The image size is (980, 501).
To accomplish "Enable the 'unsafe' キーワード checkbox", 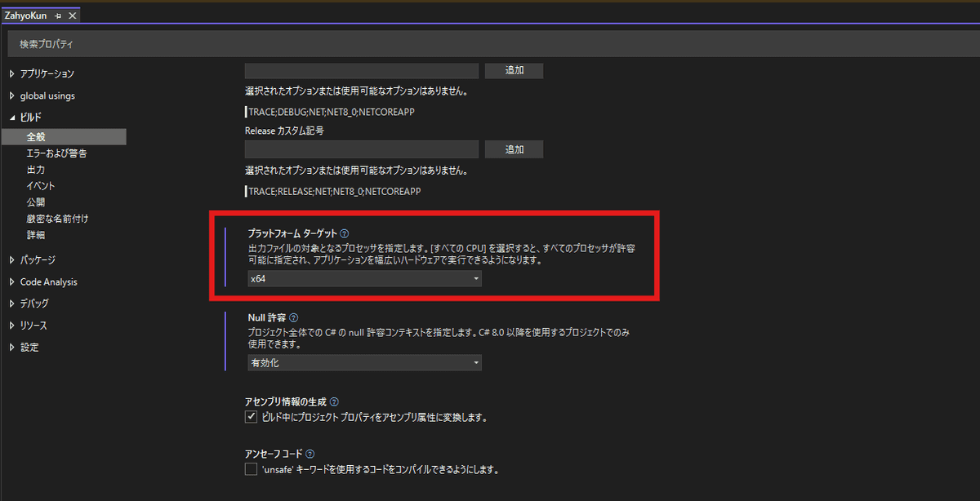I will tap(251, 469).
